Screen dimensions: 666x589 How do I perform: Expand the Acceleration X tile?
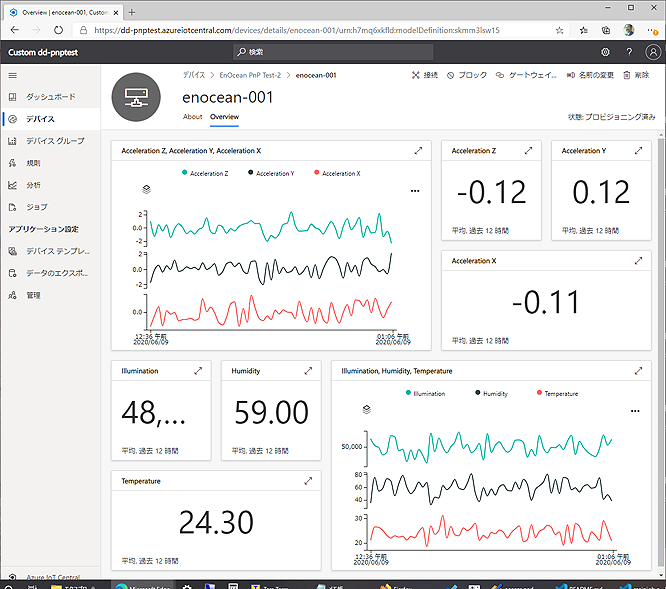pyautogui.click(x=637, y=261)
